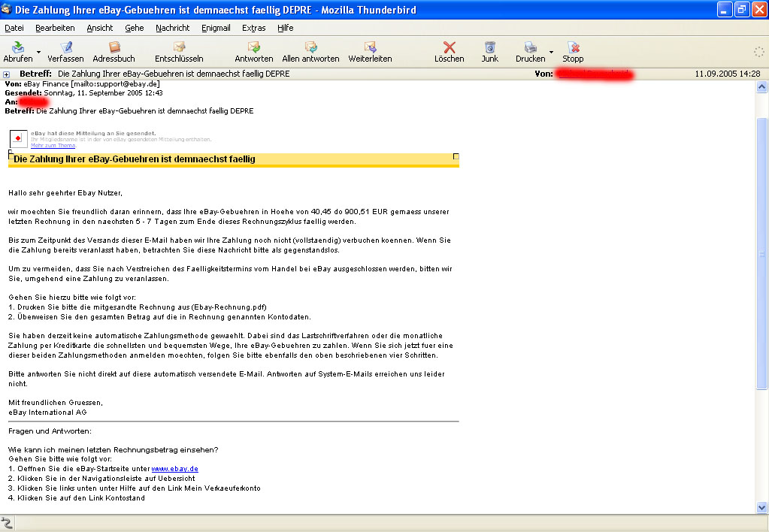The width and height of the screenshot is (769, 532).
Task: Click the yellow heading 'Die Zahlung Ihrer eBay-Gebuehren'
Action: pos(135,159)
